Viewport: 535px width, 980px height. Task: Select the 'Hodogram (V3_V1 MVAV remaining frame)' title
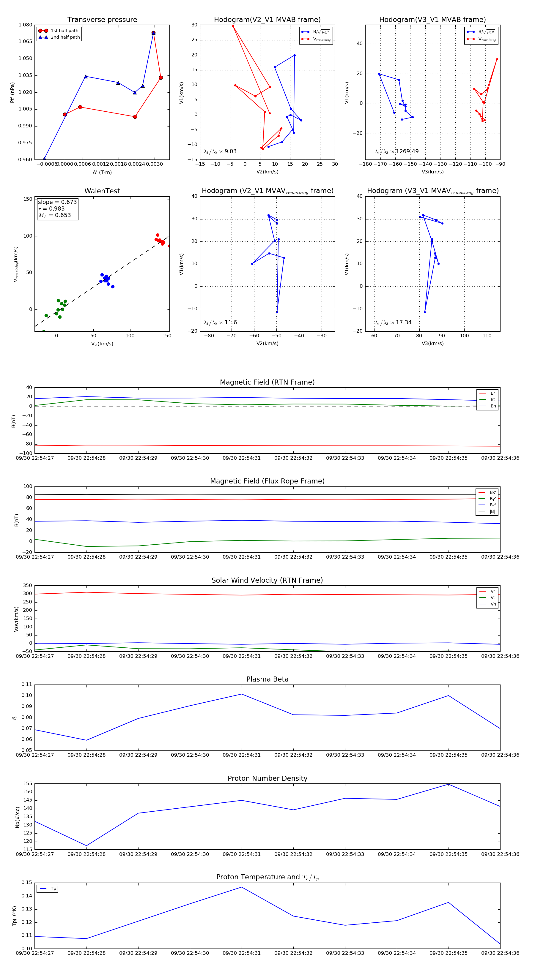point(432,191)
